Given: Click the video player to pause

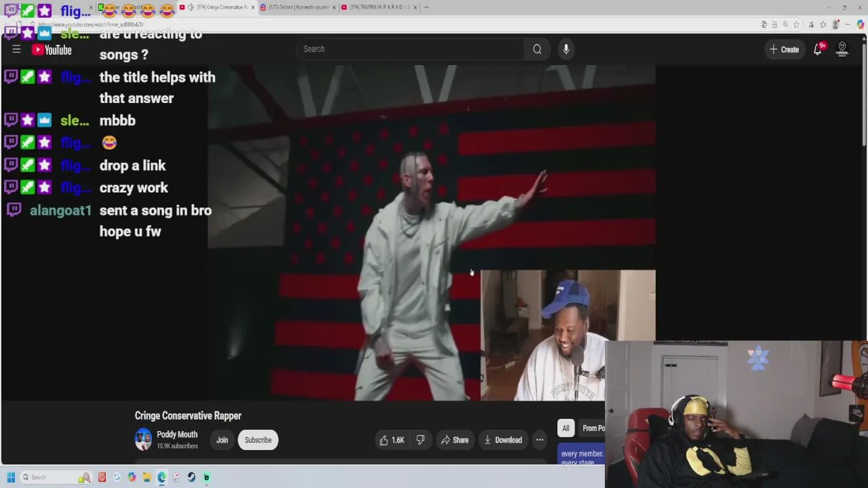Looking at the screenshot, I should click(431, 232).
